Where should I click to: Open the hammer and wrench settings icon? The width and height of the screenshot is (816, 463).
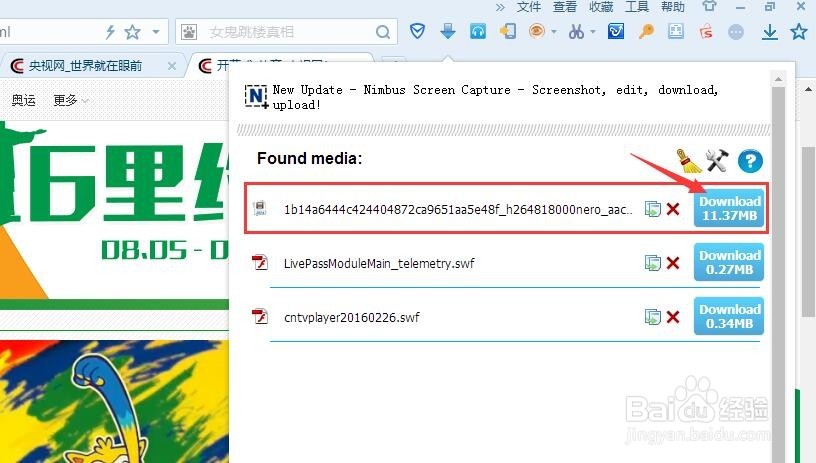pyautogui.click(x=717, y=160)
